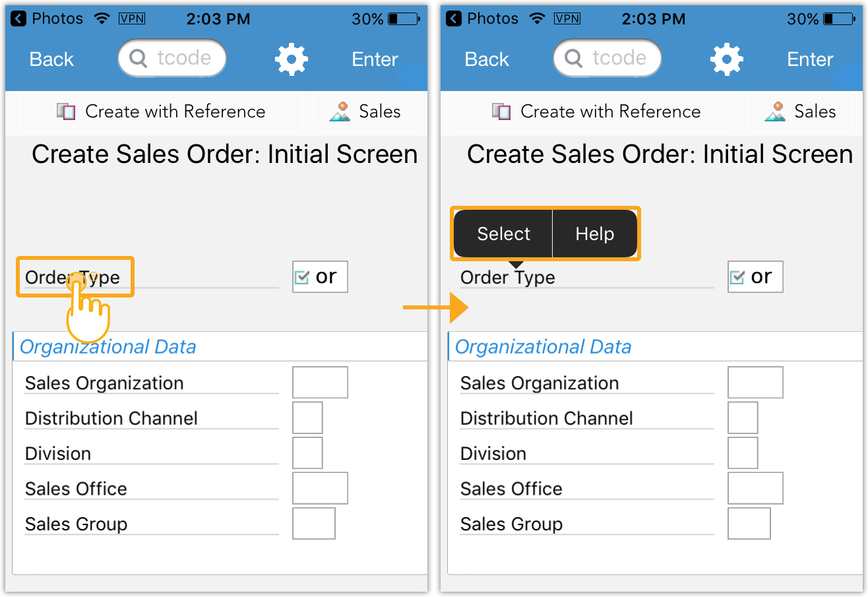This screenshot has width=868, height=597.
Task: Tap the gear settings icon in right screen
Action: click(x=726, y=59)
